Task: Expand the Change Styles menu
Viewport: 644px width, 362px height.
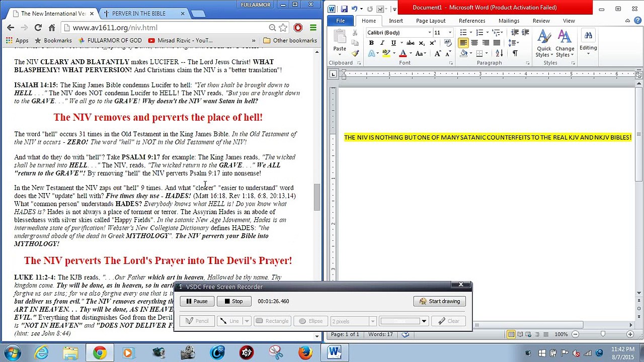Action: (565, 44)
